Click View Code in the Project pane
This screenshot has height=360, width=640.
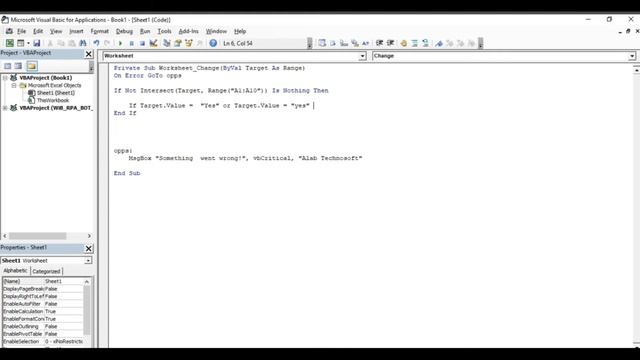8,66
